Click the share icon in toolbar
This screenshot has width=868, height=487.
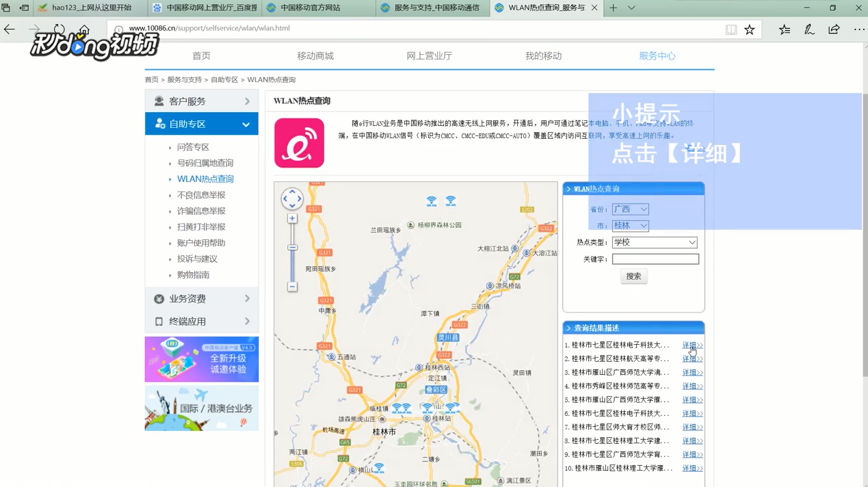coord(834,29)
